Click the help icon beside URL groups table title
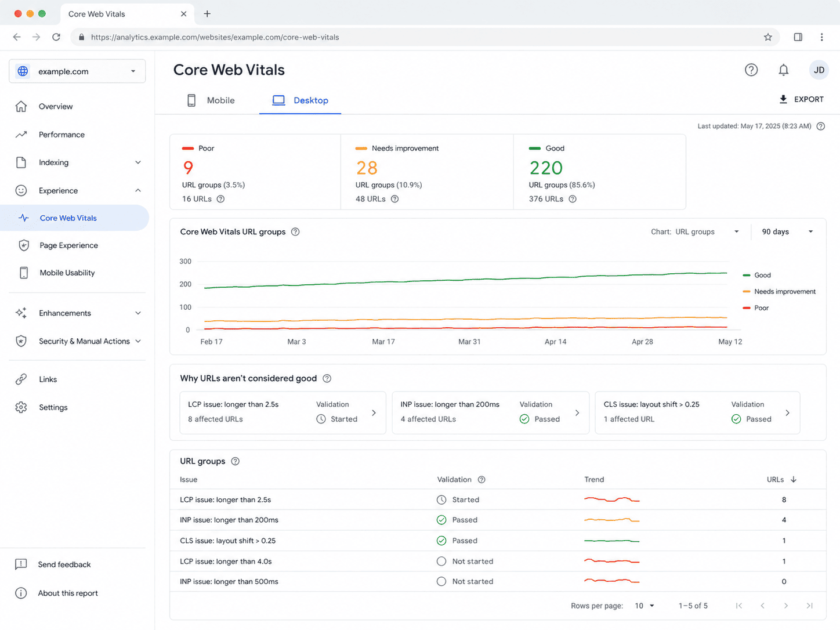Screen dimensions: 840x630 235,462
